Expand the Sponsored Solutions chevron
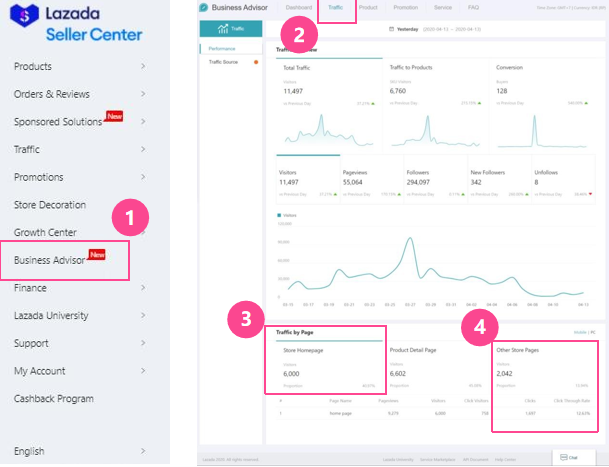609x467 pixels. tap(143, 122)
